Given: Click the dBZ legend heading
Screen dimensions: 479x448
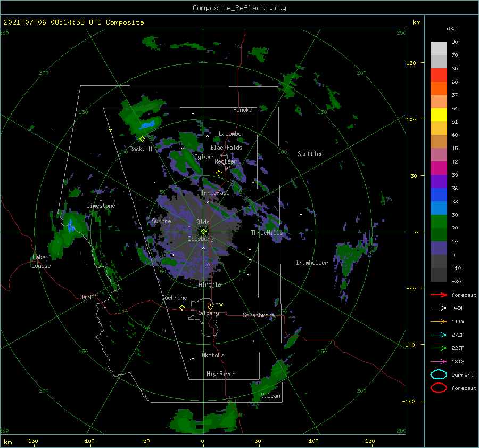Looking at the screenshot, I should coord(451,28).
